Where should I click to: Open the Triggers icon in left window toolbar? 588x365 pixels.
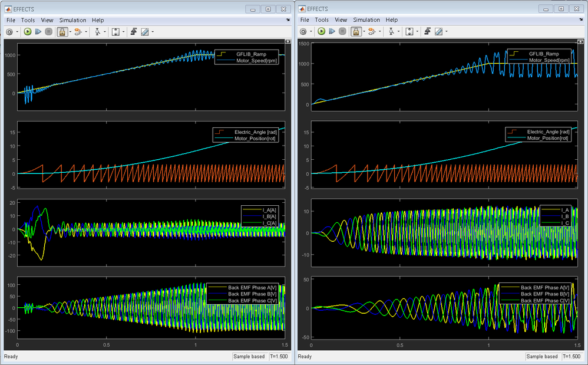click(x=134, y=32)
